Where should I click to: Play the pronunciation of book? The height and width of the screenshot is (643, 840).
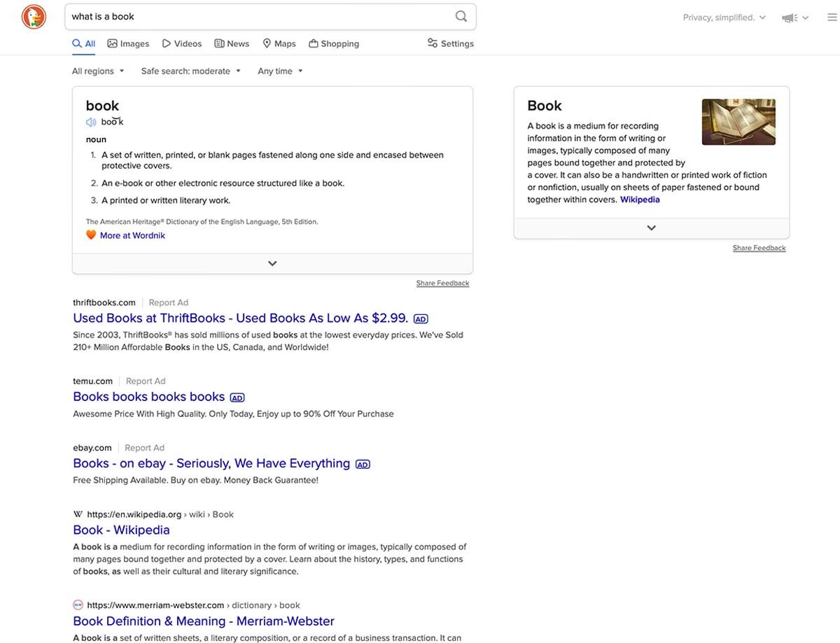coord(90,121)
